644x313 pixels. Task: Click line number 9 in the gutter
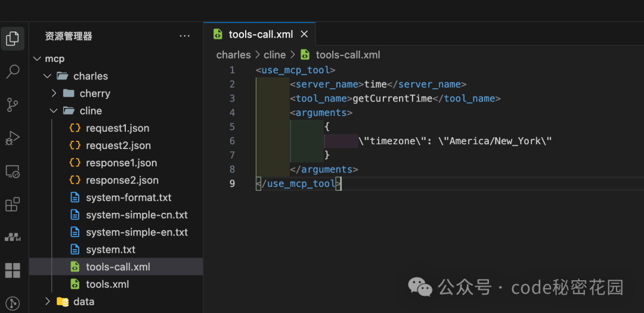(x=233, y=183)
